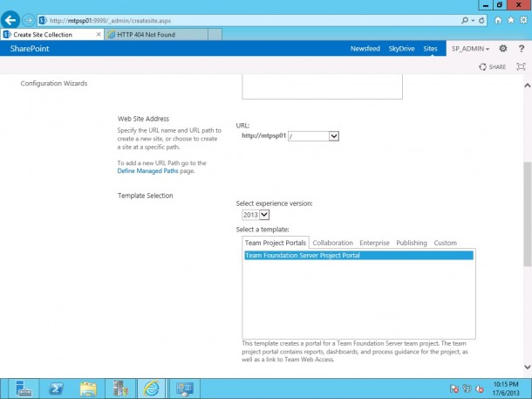Click the page scrollbar up arrow
The image size is (532, 399).
528,86
